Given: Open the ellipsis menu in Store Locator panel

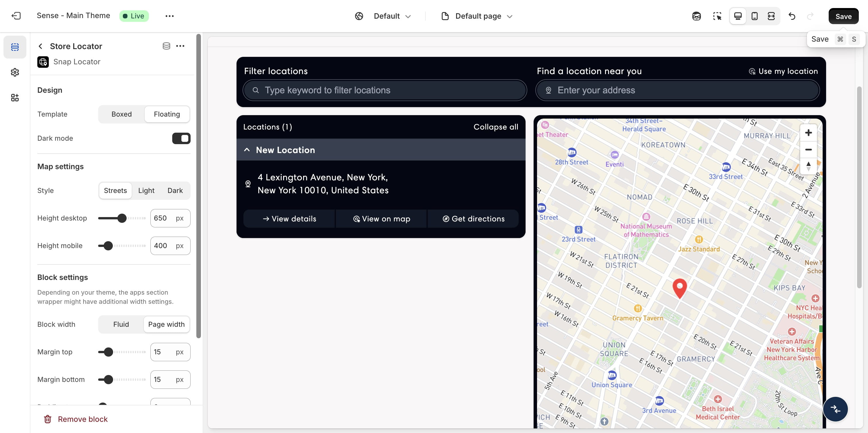Looking at the screenshot, I should tap(181, 46).
